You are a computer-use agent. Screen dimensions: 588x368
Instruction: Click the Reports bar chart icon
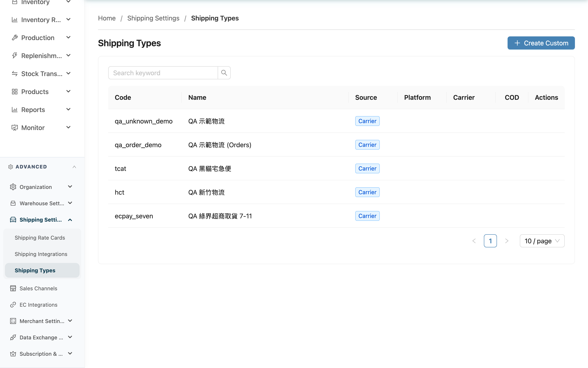click(x=14, y=110)
